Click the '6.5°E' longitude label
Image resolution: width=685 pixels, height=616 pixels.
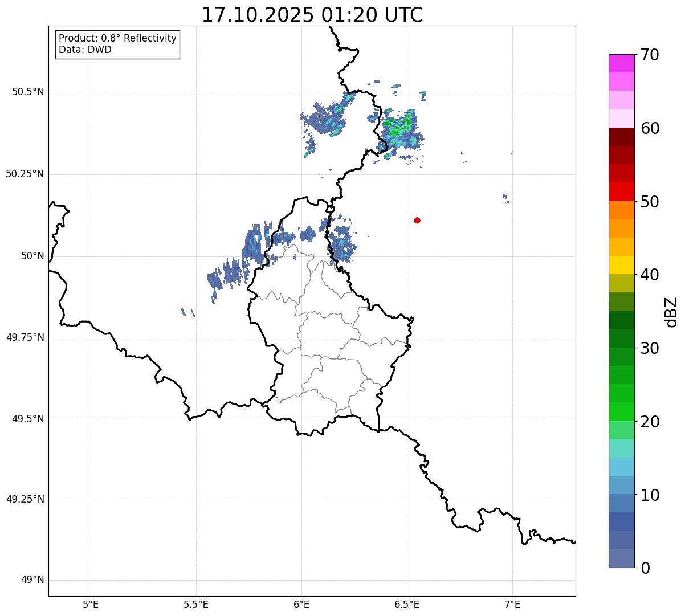[x=407, y=604]
